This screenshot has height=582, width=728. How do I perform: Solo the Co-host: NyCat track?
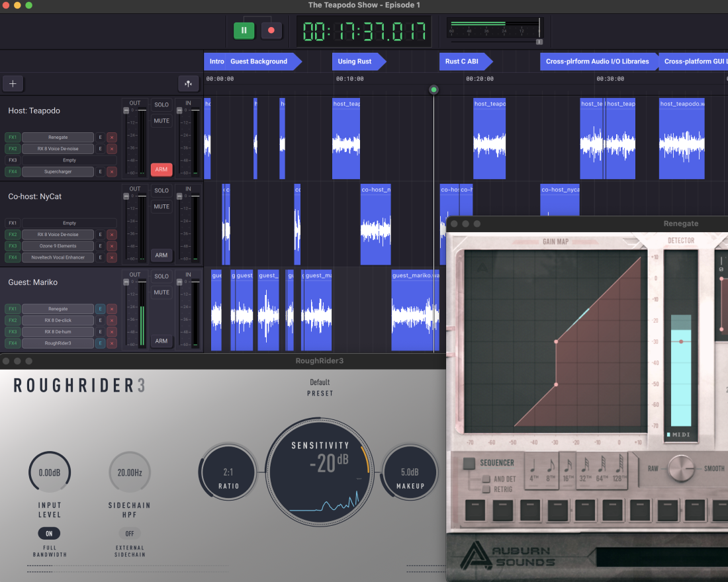tap(161, 190)
